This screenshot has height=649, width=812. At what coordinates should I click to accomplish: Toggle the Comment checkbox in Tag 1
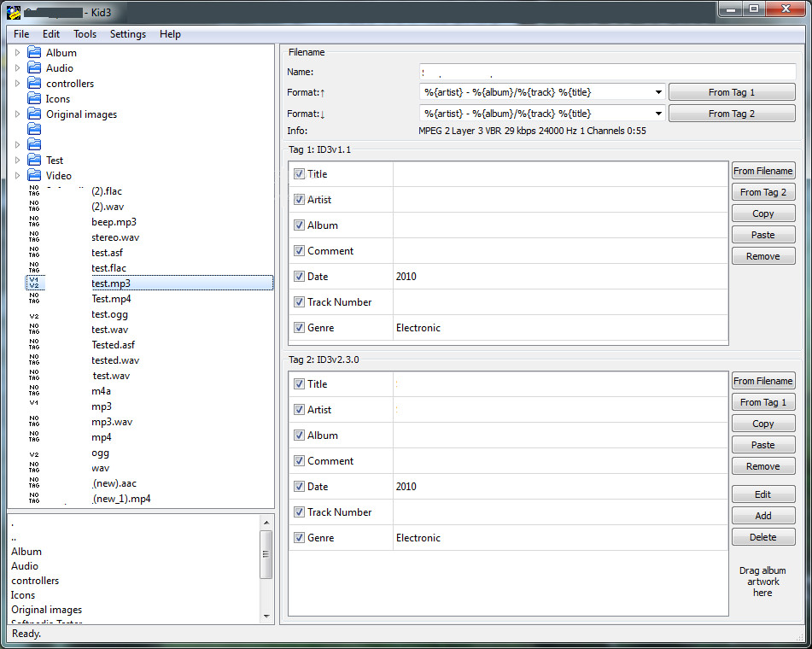(299, 251)
